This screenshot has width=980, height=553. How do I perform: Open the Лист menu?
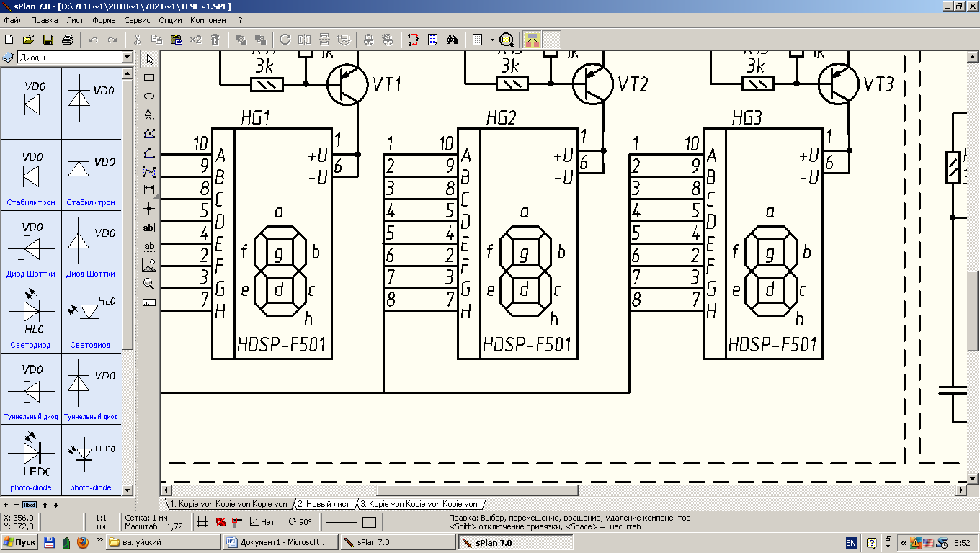pos(76,20)
